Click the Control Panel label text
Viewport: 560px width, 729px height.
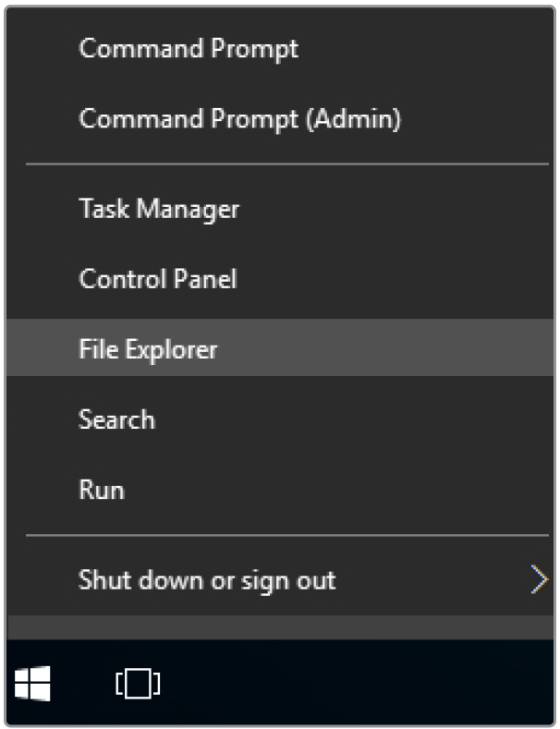[x=158, y=279]
